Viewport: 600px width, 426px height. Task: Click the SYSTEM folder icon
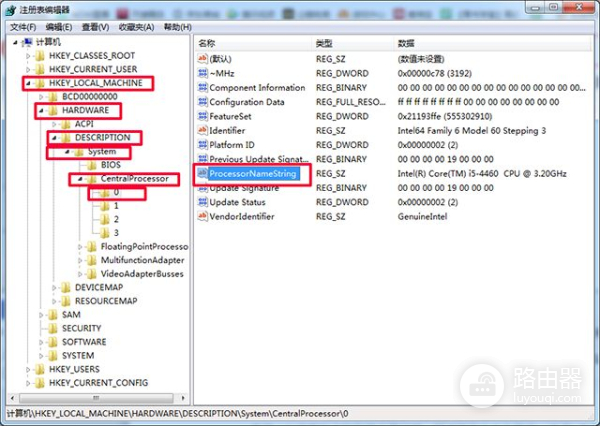(53, 356)
